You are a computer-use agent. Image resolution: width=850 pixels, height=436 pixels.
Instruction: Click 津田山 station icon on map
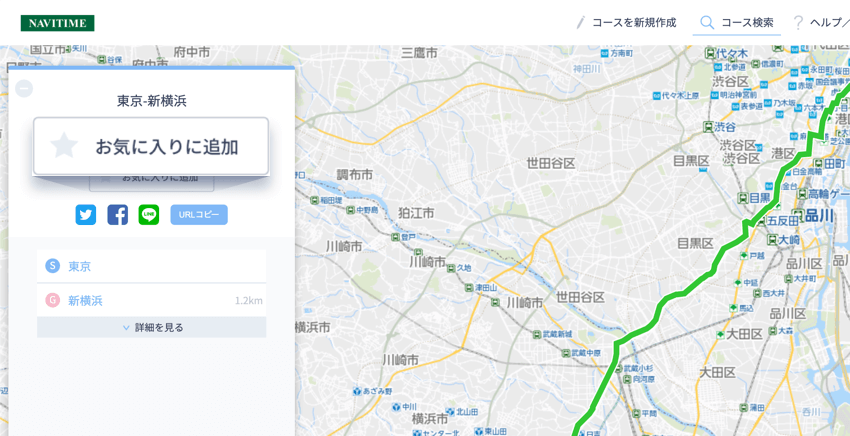pyautogui.click(x=468, y=287)
